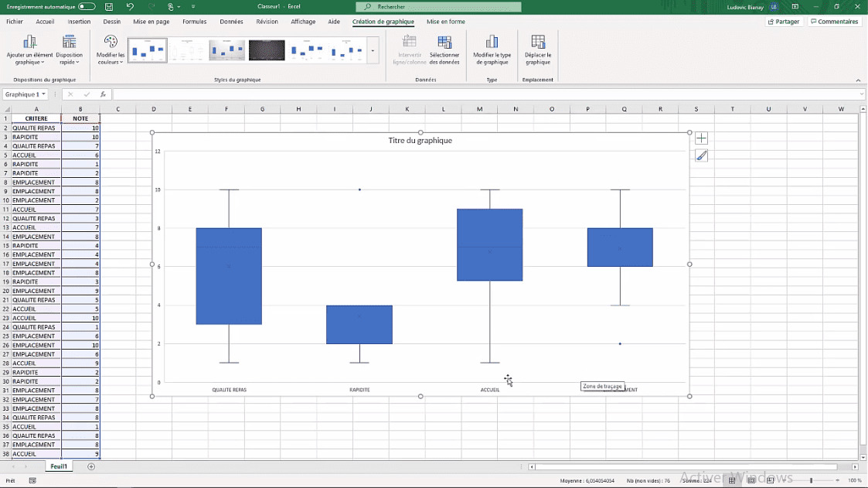
Task: Open the Formules tab
Action: pos(194,22)
